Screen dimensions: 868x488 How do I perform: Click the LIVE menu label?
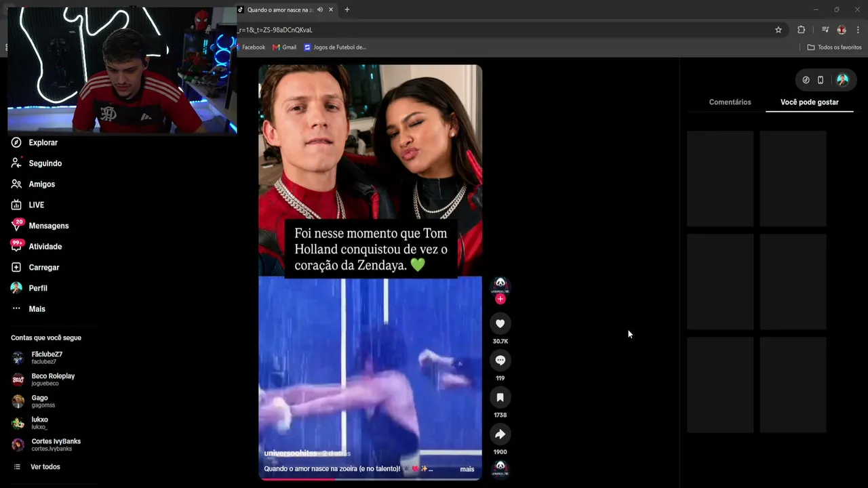37,205
